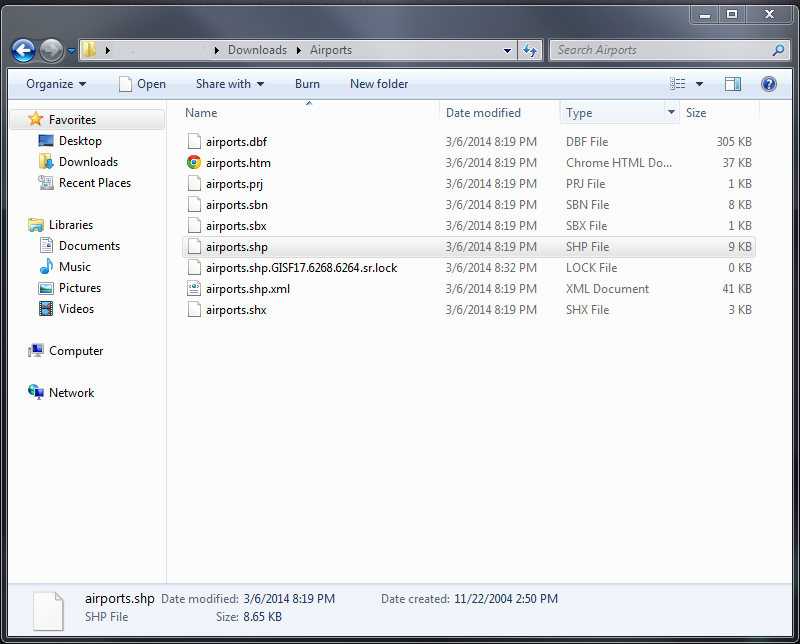Open Pictures library

coord(80,287)
